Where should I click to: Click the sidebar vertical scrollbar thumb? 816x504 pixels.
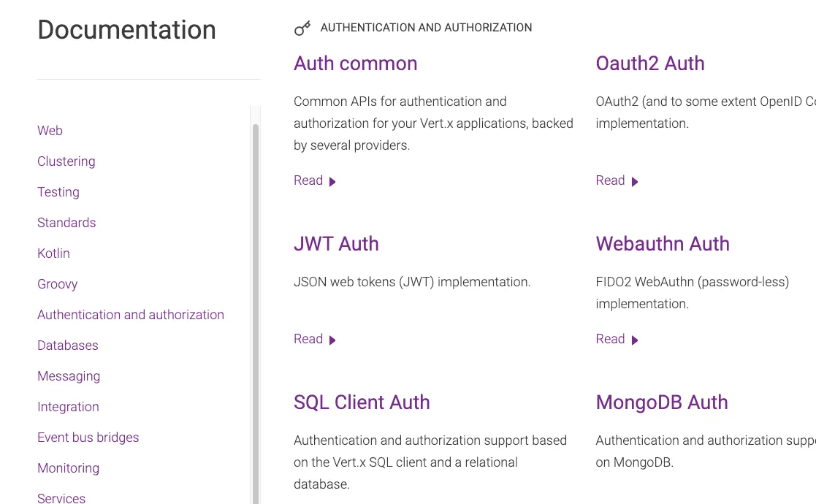tap(256, 313)
